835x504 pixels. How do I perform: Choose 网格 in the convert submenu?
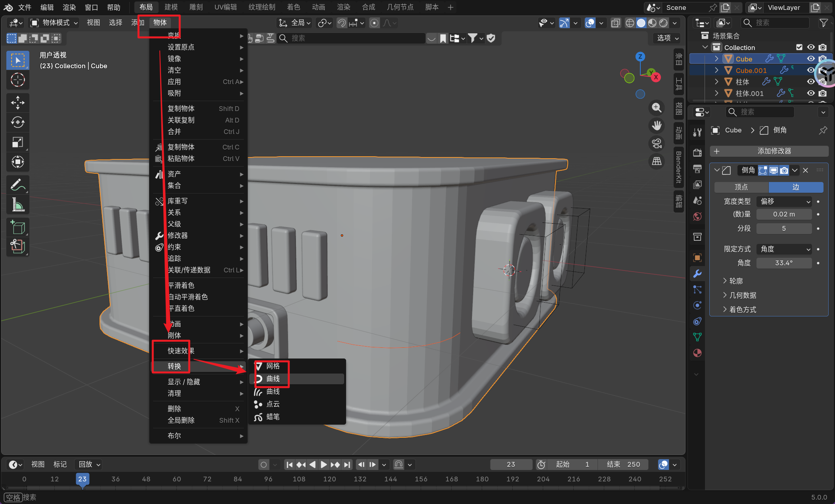[x=273, y=366]
